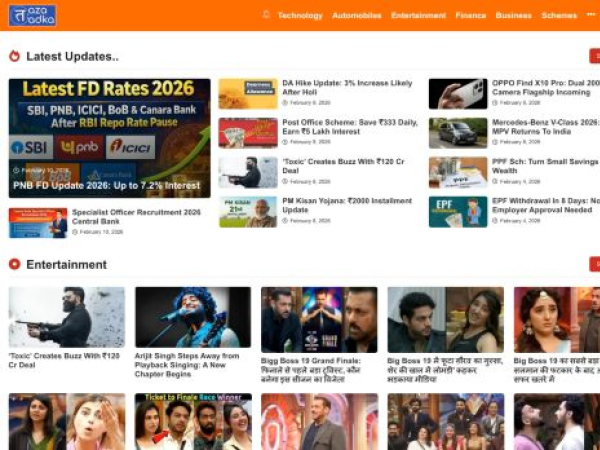Screen dimensions: 600x450
Task: Click the red icon beside Entertainment heading
Action: [x=15, y=264]
